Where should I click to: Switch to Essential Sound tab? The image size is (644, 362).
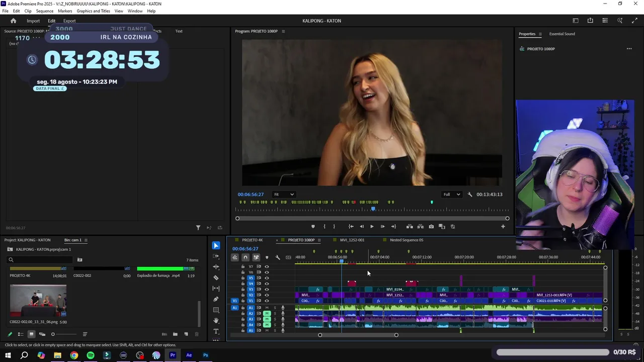click(562, 34)
